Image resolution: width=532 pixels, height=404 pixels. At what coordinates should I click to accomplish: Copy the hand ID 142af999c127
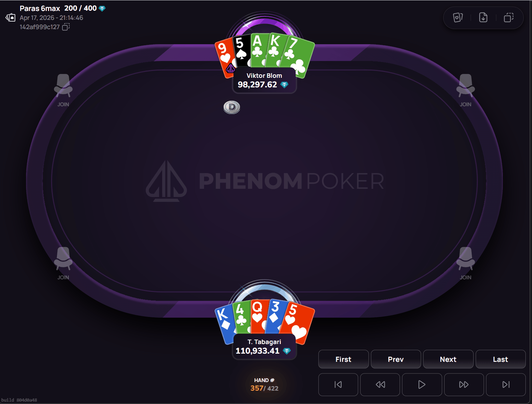pyautogui.click(x=66, y=27)
